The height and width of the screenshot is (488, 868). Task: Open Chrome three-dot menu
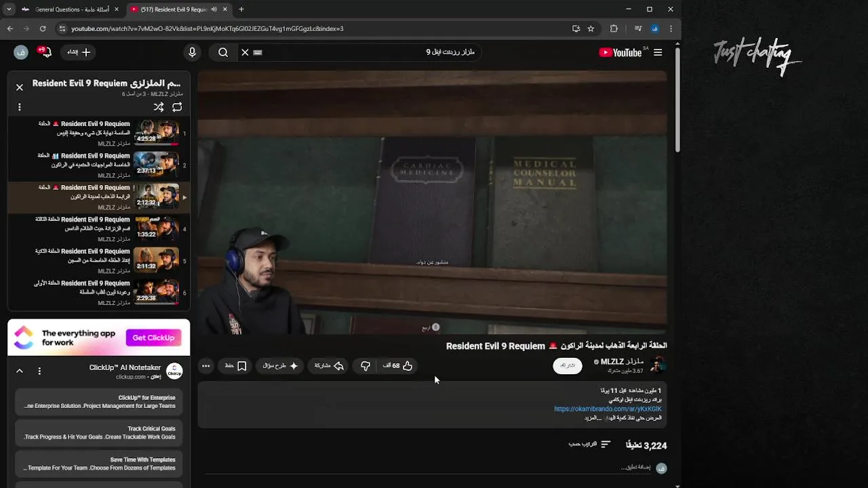click(x=671, y=28)
